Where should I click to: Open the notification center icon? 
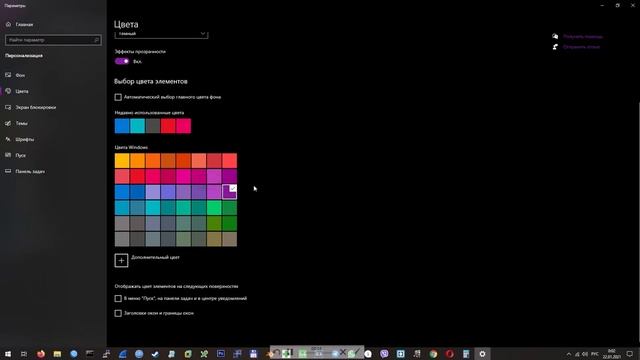[x=629, y=354]
